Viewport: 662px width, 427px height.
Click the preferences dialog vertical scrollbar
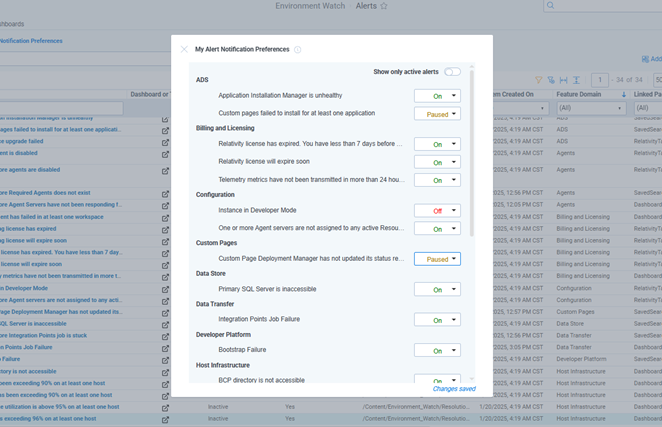point(472,150)
